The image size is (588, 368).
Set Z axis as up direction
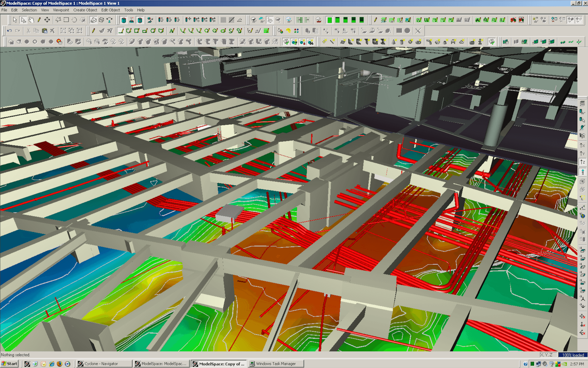582,162
